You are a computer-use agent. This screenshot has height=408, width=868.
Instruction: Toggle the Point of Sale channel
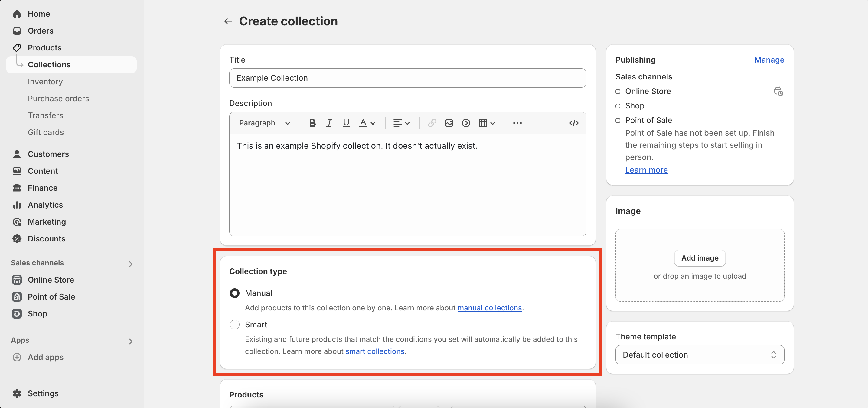pos(618,121)
